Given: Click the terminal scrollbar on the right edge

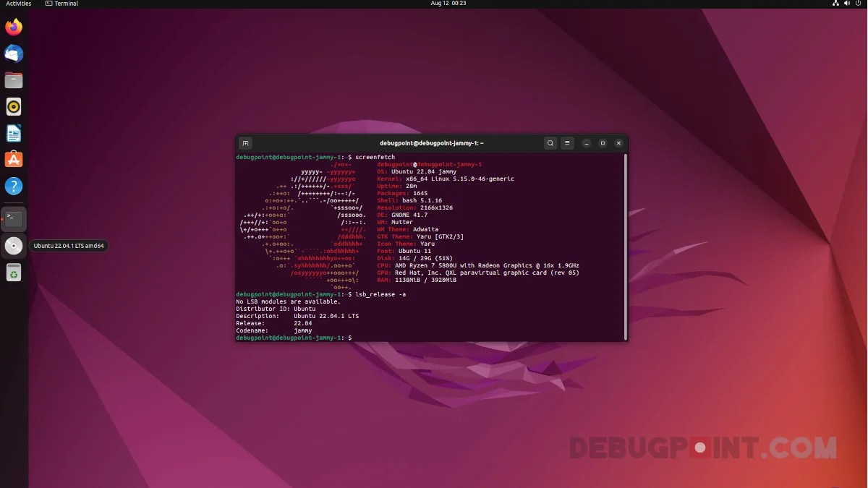Looking at the screenshot, I should tap(624, 239).
